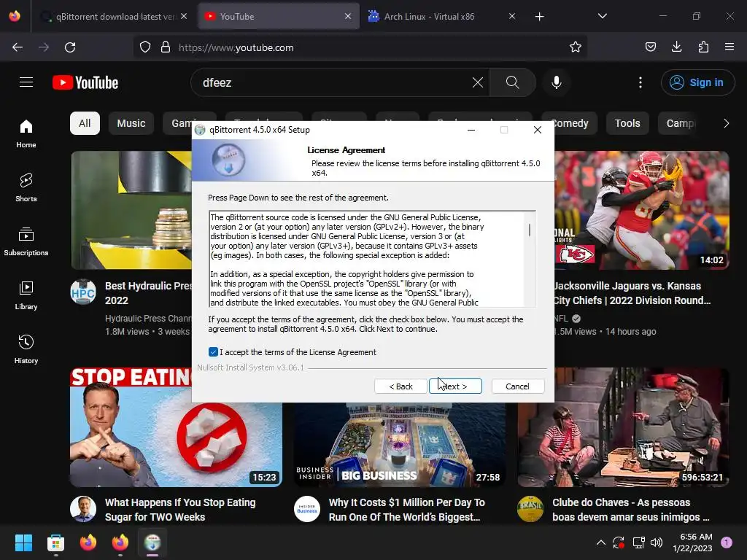The height and width of the screenshot is (560, 747).
Task: Select the Music filter chip
Action: [131, 123]
